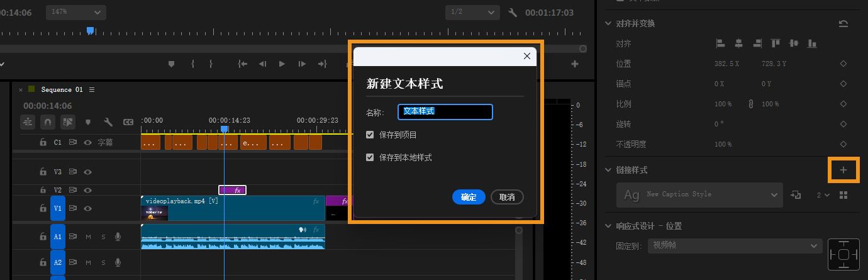Mute the A1 audio track
Image resolution: width=868 pixels, height=280 pixels.
point(88,237)
